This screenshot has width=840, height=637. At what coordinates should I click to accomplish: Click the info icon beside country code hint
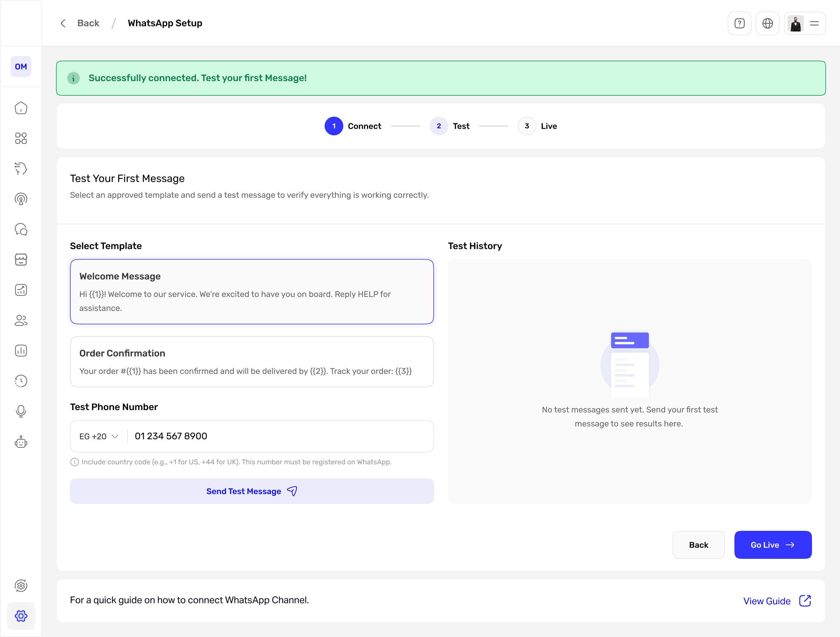74,462
